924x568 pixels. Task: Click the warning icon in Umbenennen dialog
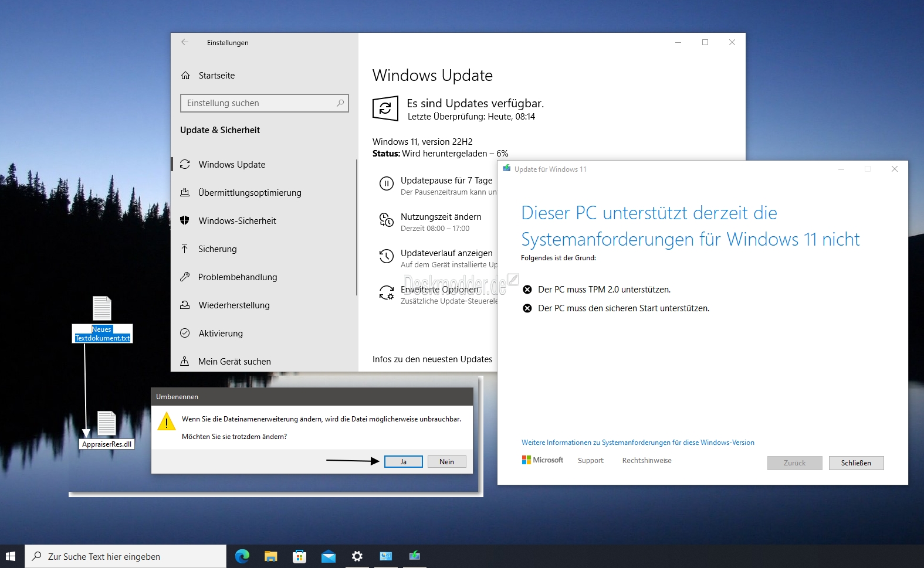click(167, 422)
